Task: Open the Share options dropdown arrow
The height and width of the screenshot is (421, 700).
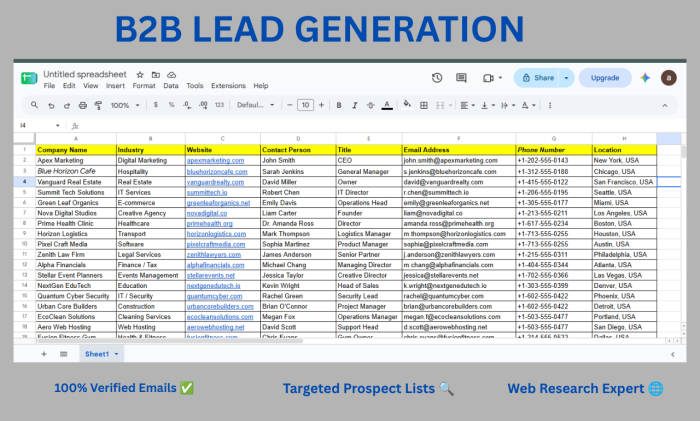Action: 566,78
